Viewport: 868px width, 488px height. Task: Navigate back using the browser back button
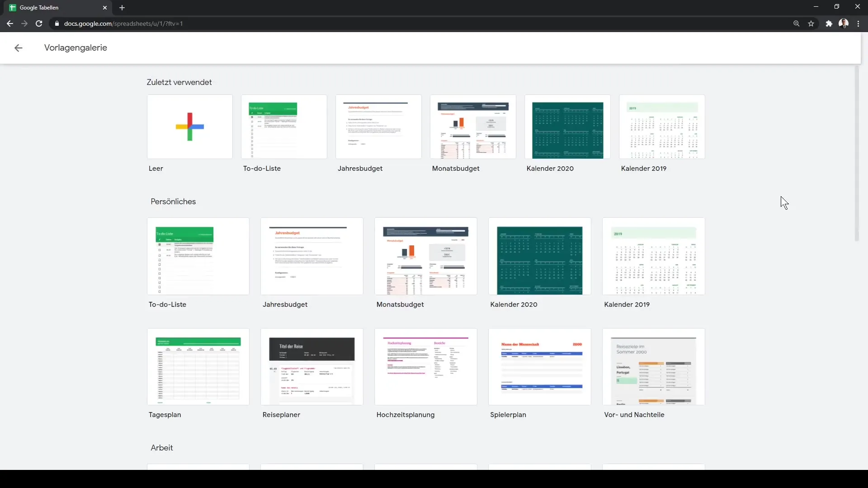click(x=9, y=24)
